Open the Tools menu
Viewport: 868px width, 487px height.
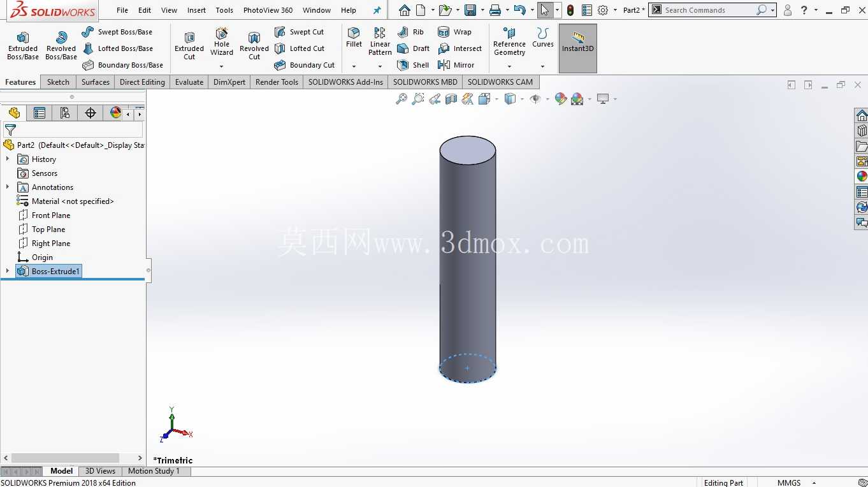(224, 10)
